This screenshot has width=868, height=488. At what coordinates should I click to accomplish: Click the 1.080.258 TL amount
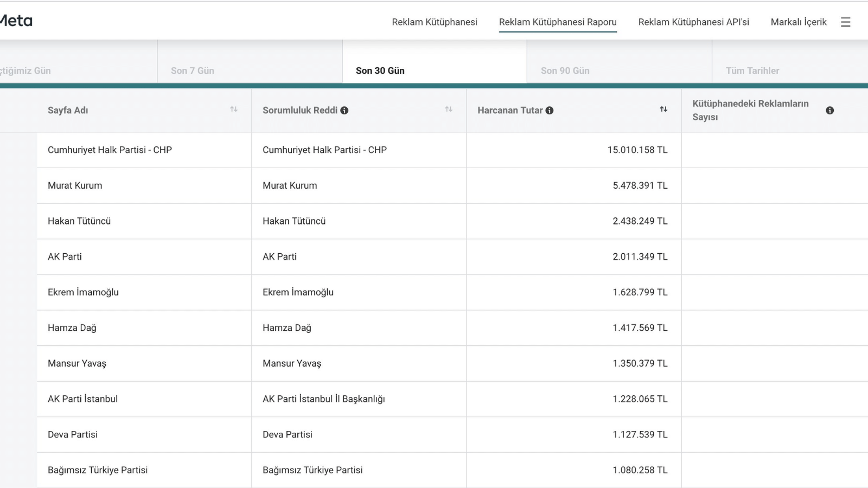click(640, 470)
